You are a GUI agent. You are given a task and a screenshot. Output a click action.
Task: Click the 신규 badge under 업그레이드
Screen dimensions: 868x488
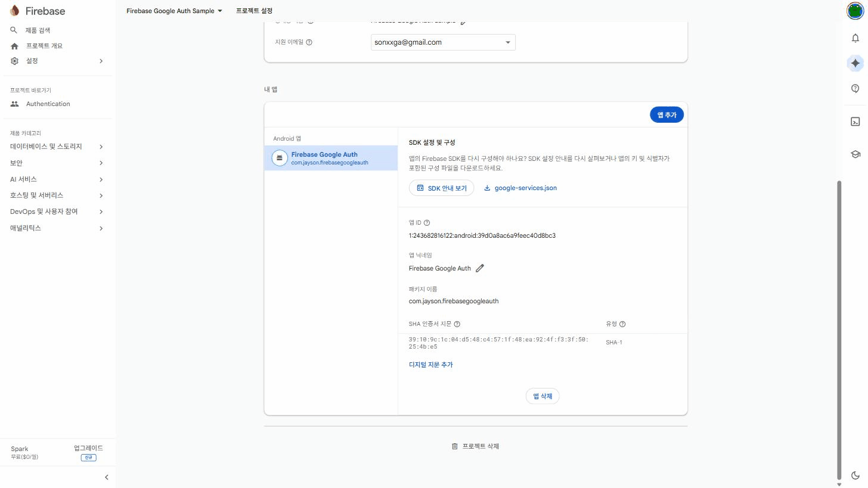pos(88,458)
